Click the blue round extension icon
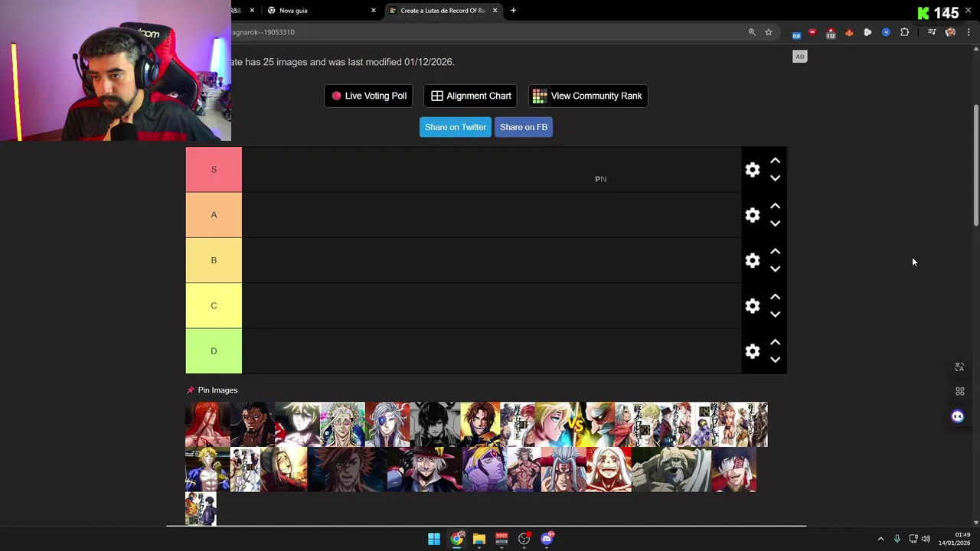980x551 pixels. tap(886, 32)
